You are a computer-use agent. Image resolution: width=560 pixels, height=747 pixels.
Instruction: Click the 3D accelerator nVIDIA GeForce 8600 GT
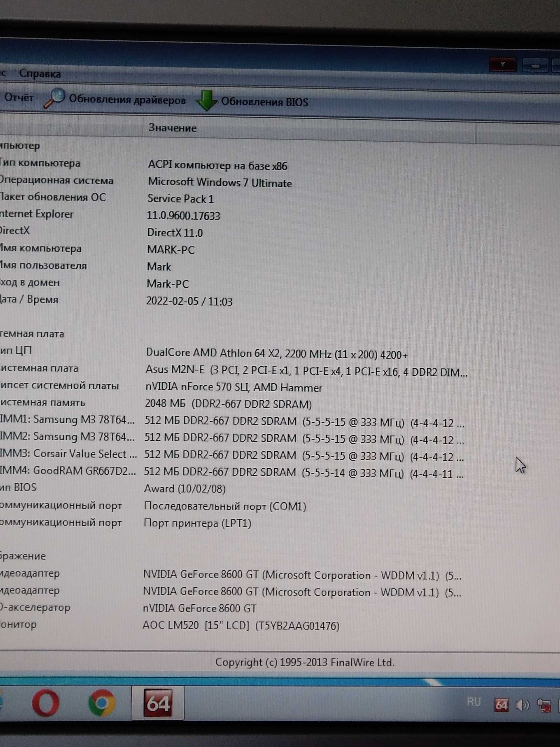click(200, 609)
